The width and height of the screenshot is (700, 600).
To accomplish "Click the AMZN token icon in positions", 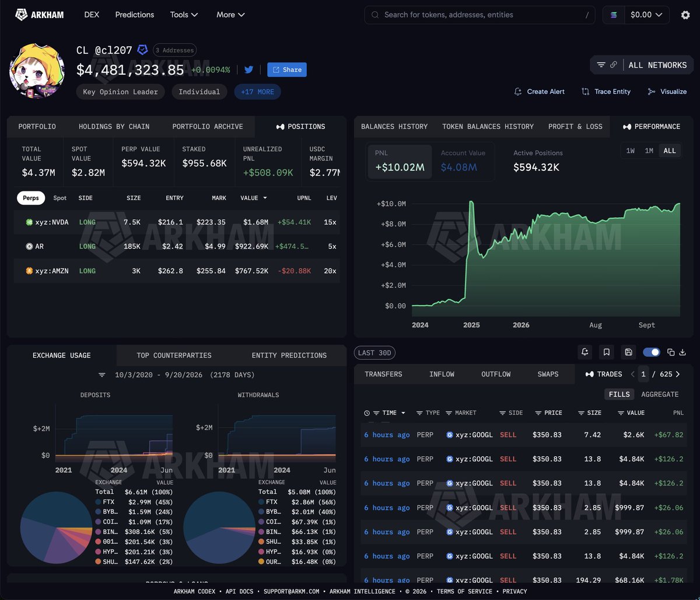I will 29,271.
